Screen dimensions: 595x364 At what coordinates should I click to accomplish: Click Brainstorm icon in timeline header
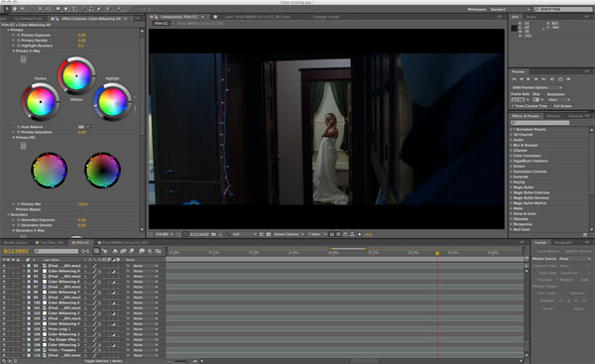point(141,251)
